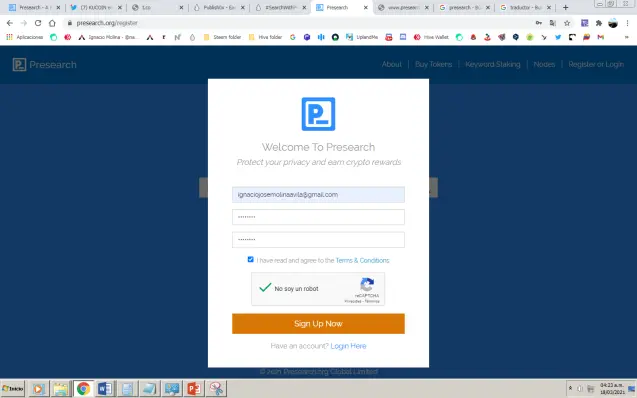Open the browser Home button
Image resolution: width=637 pixels, height=398 pixels.
[52, 23]
